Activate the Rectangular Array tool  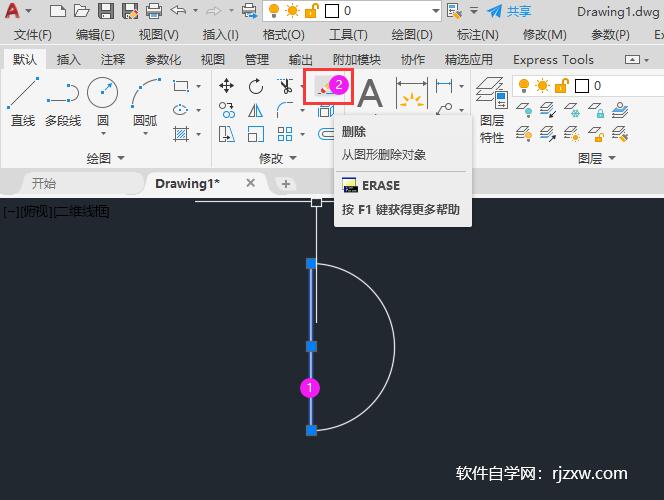[x=285, y=134]
